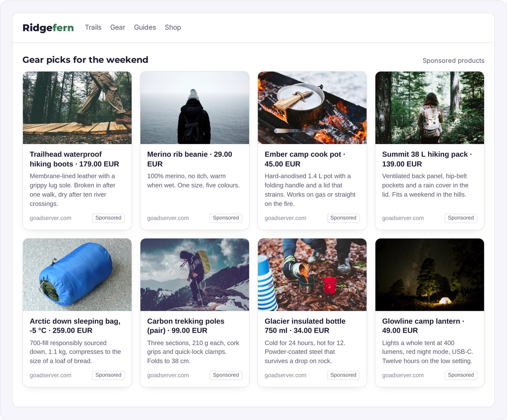Click the Glacier insulated bottle title
507x420 pixels.
pos(305,326)
